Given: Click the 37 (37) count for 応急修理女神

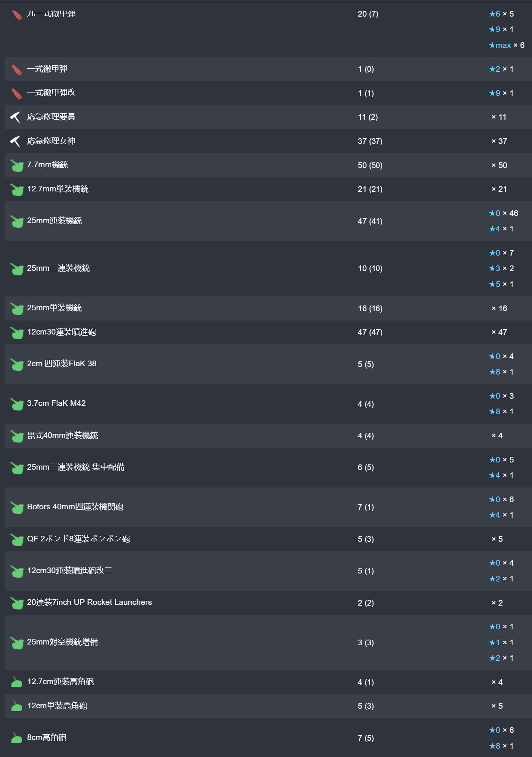Looking at the screenshot, I should click(x=370, y=141).
